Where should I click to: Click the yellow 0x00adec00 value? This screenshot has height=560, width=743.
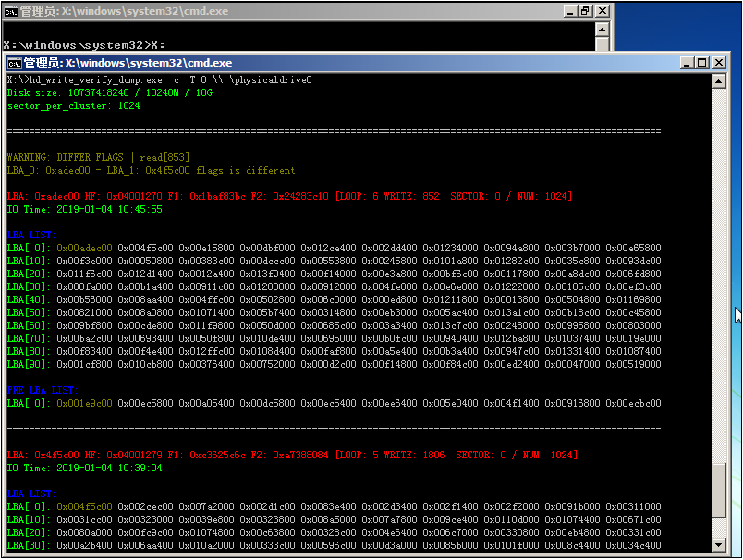click(x=84, y=248)
